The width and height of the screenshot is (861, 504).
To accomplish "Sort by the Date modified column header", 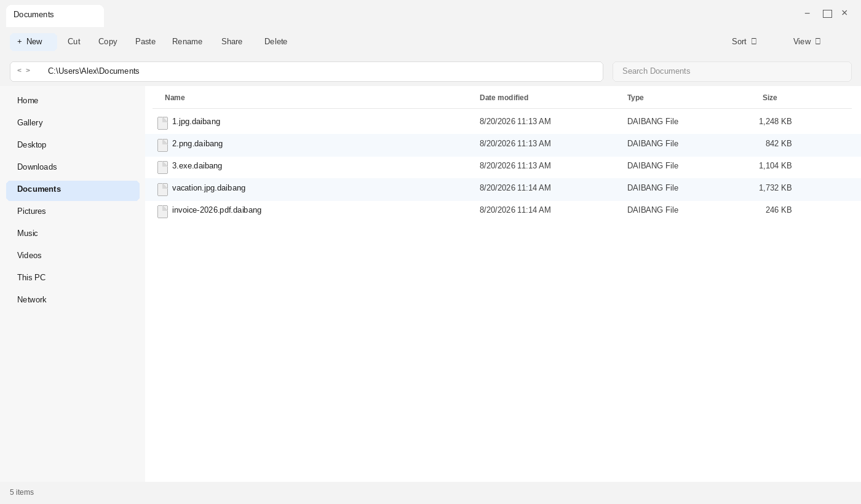I will click(x=504, y=98).
